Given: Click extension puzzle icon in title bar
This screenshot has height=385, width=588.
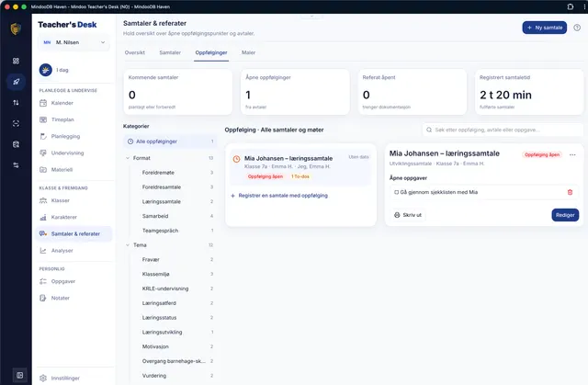Looking at the screenshot, I should pyautogui.click(x=571, y=6).
